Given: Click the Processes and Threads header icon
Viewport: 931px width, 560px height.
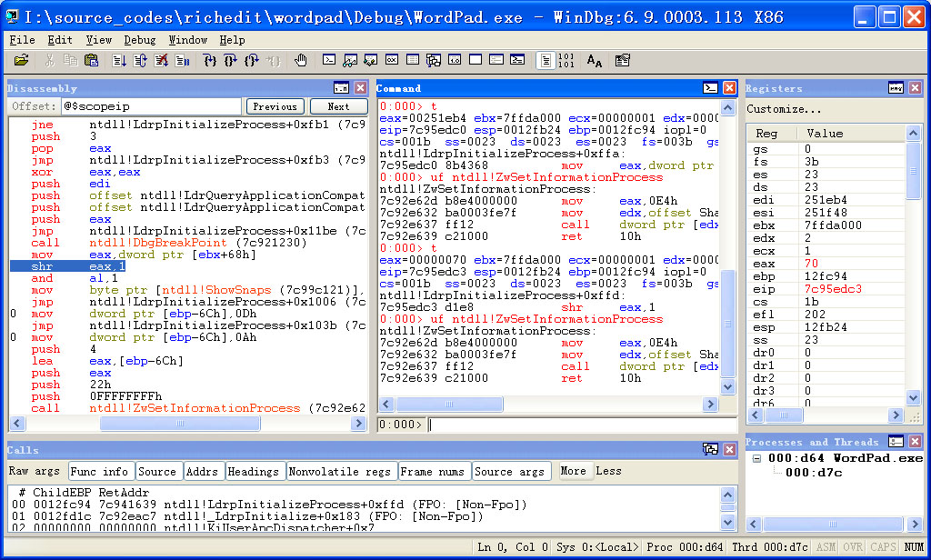Looking at the screenshot, I should pyautogui.click(x=896, y=441).
